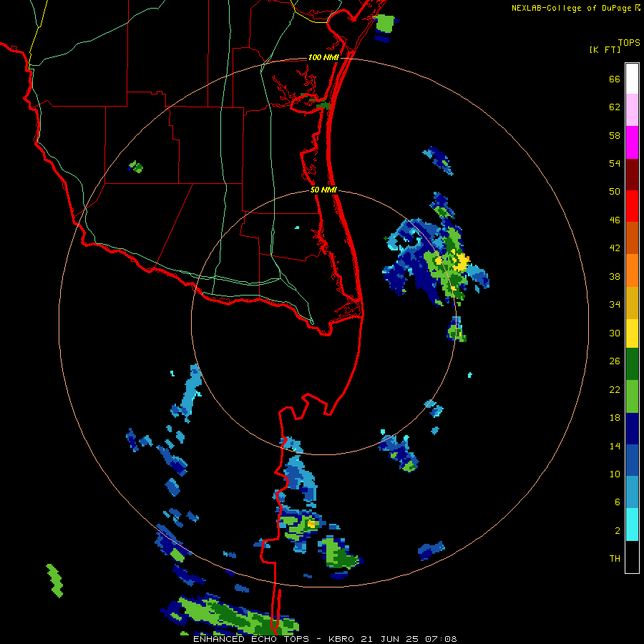Click the dark red swatch beside 54
The image size is (644, 644).
point(632,174)
